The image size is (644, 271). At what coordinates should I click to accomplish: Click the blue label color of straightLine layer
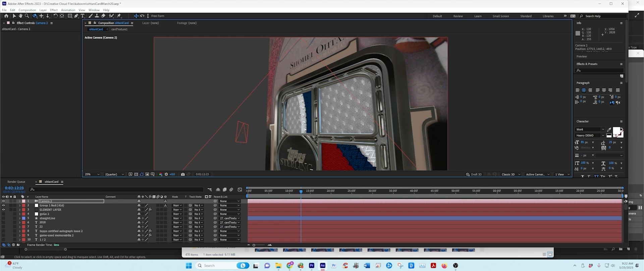[23, 218]
